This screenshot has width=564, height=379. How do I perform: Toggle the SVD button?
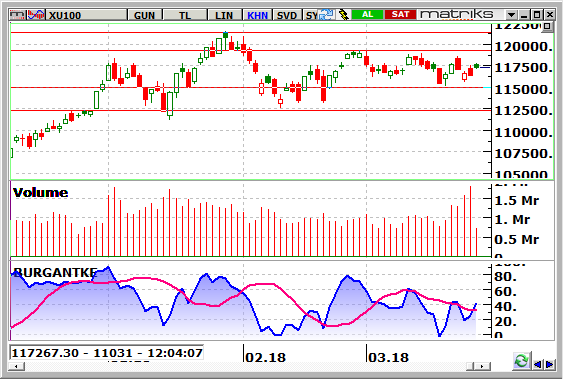coord(287,15)
